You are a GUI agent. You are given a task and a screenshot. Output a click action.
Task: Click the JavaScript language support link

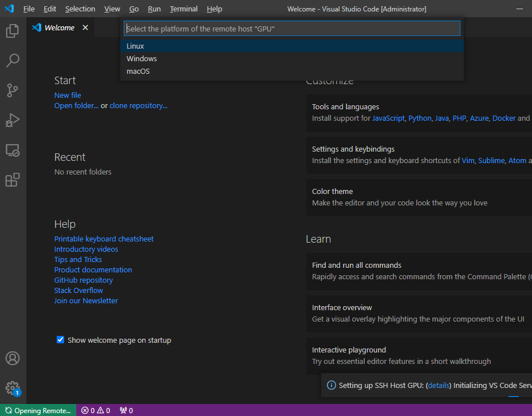click(388, 118)
